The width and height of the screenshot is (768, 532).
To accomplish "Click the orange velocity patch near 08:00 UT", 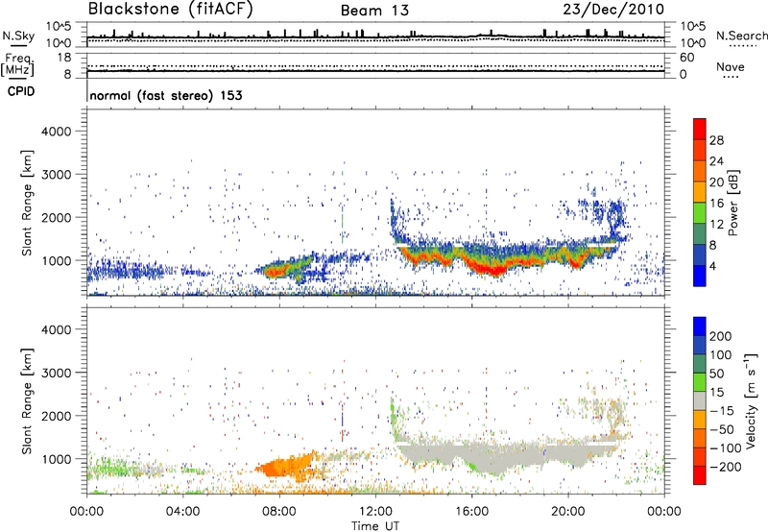I will (286, 467).
